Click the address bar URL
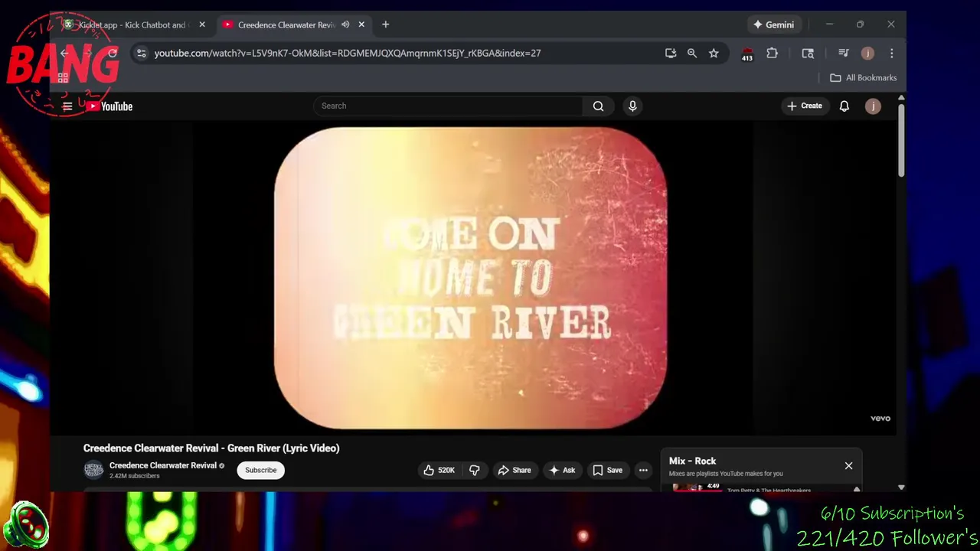Viewport: 980px width, 551px height. coord(348,53)
